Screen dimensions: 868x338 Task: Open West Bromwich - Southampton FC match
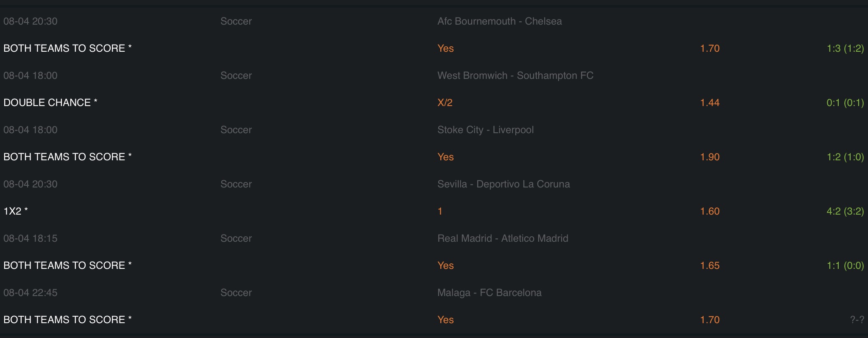515,75
